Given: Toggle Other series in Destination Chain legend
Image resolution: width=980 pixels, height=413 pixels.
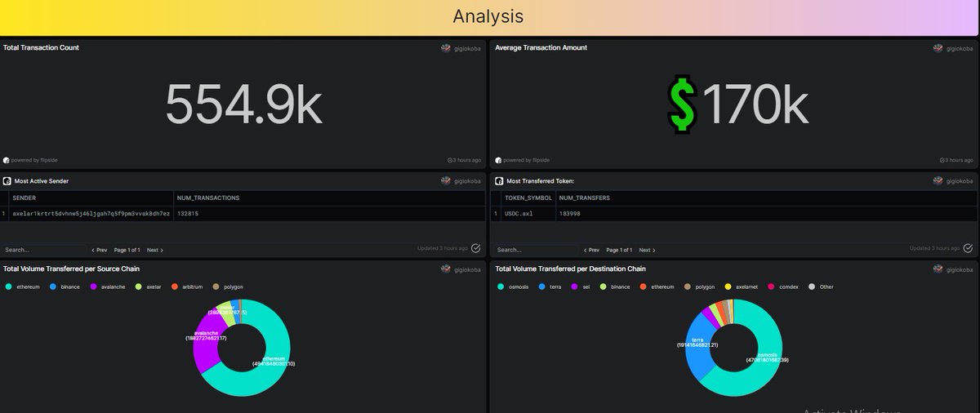Looking at the screenshot, I should click(x=821, y=286).
